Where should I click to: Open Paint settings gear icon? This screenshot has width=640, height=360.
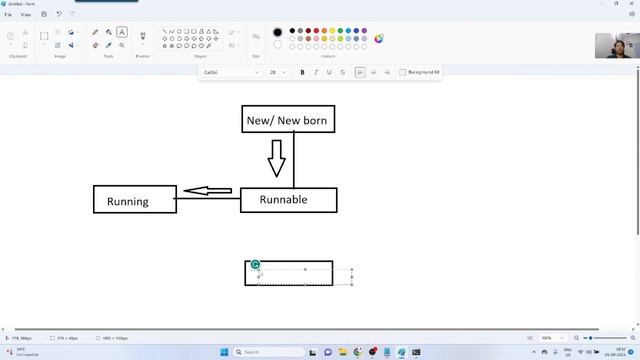tap(632, 14)
